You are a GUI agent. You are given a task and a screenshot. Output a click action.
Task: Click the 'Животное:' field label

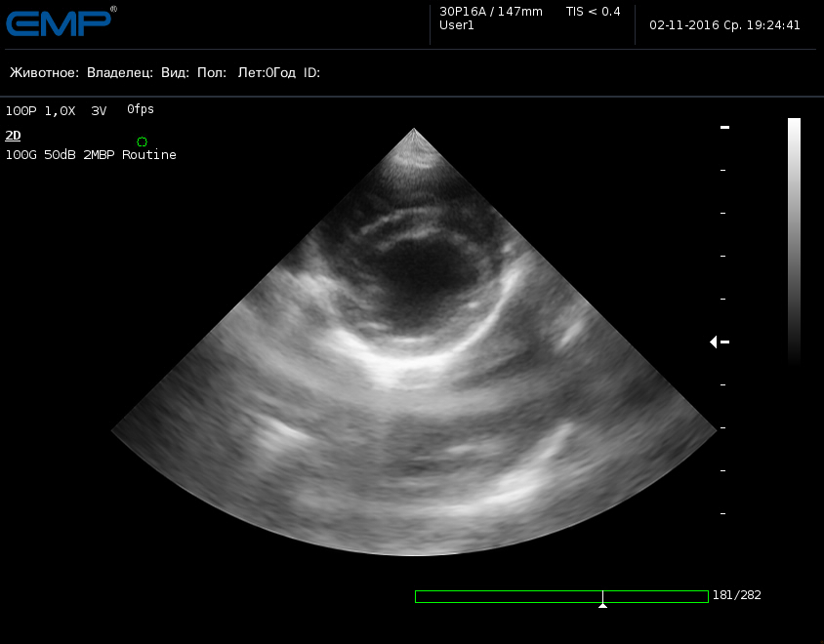44,72
